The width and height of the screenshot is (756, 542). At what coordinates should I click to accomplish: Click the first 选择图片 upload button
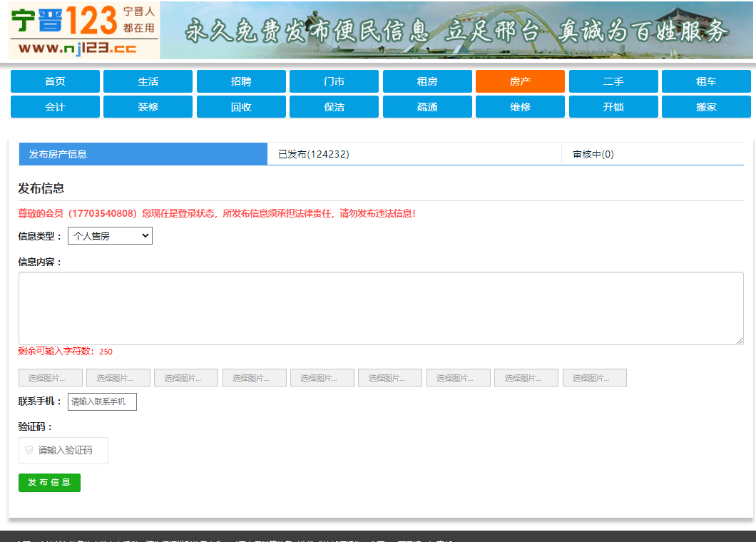(x=50, y=378)
